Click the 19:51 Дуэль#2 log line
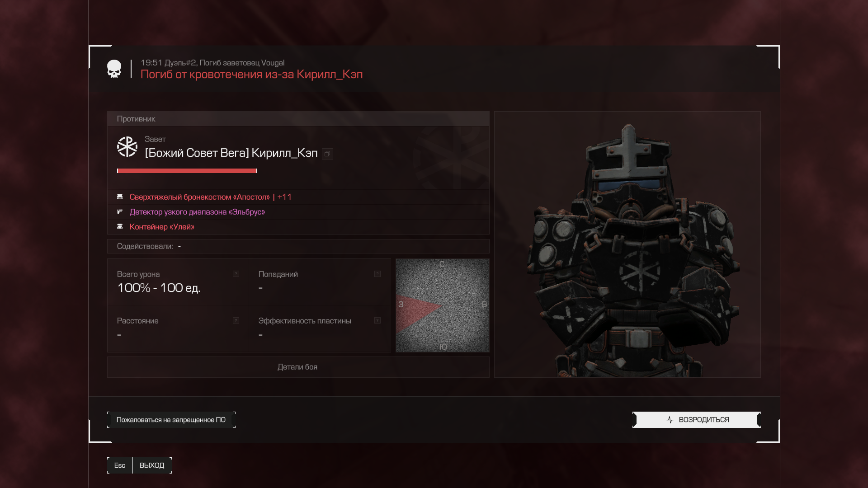 coord(212,63)
